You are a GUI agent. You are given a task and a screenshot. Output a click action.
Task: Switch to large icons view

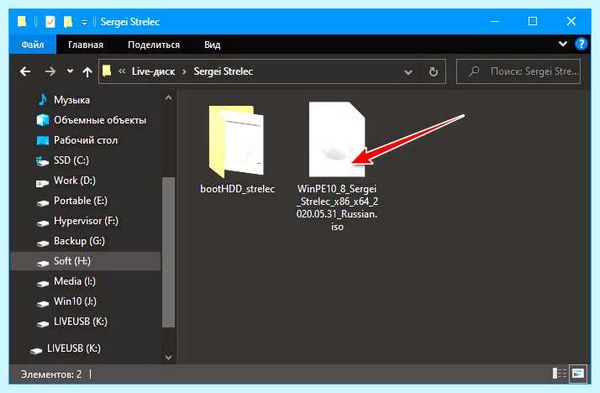tap(578, 373)
